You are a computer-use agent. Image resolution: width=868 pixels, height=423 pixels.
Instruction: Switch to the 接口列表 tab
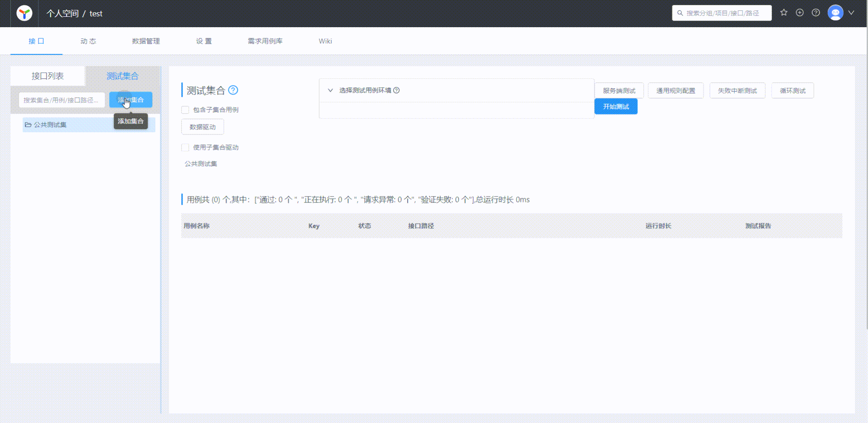tap(47, 76)
